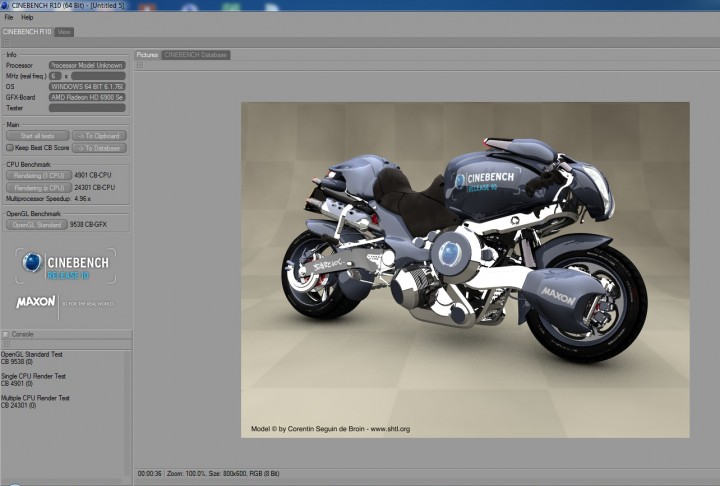The height and width of the screenshot is (486, 720).
Task: Enable the Keep Best CB Score checkbox
Action: (9, 147)
